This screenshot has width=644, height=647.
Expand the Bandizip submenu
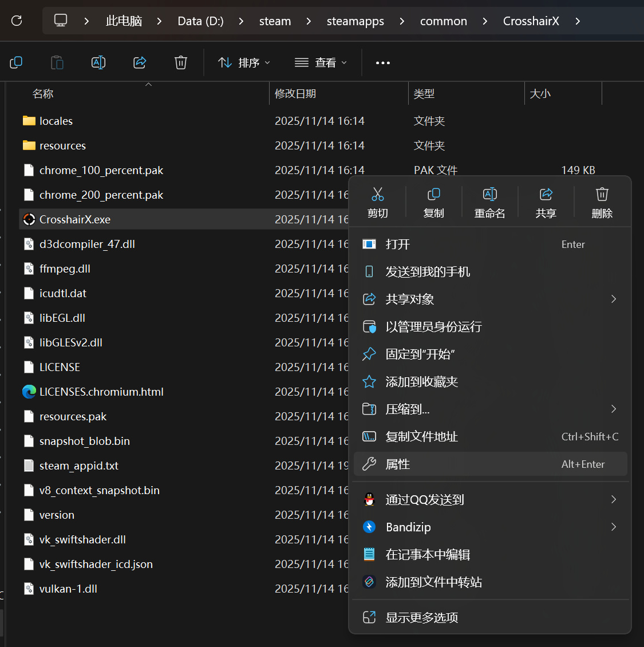tap(614, 527)
